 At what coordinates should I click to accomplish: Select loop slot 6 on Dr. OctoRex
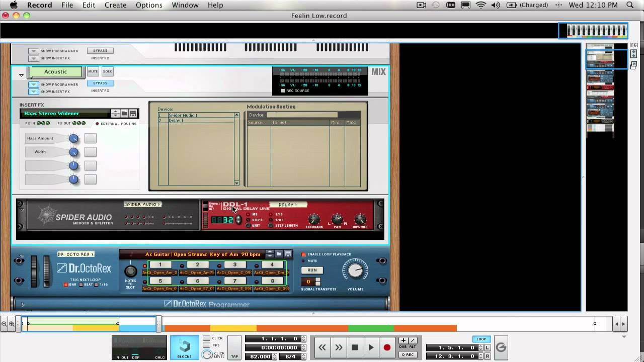[x=197, y=281]
